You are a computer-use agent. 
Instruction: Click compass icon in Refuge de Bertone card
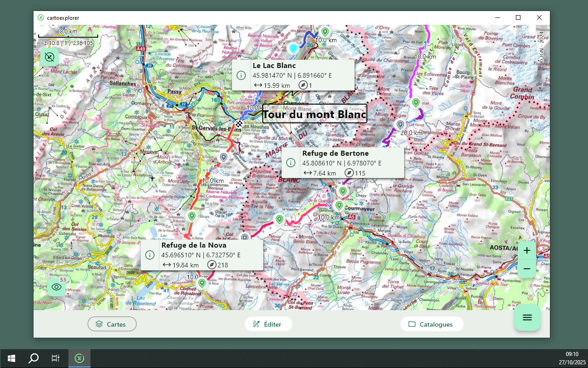[349, 173]
